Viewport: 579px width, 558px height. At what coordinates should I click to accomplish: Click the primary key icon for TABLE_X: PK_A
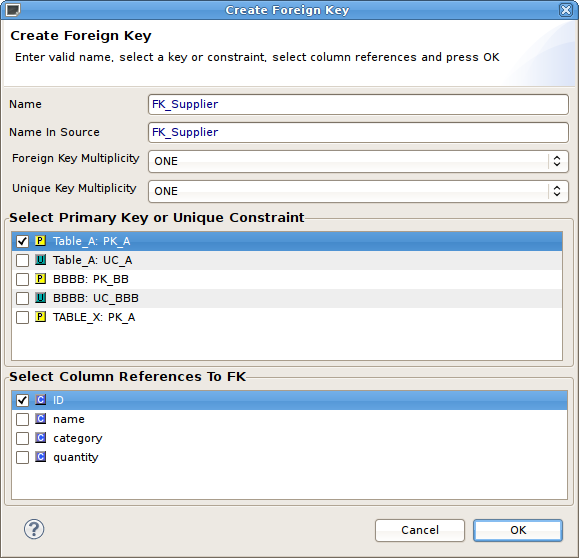pyautogui.click(x=40, y=317)
